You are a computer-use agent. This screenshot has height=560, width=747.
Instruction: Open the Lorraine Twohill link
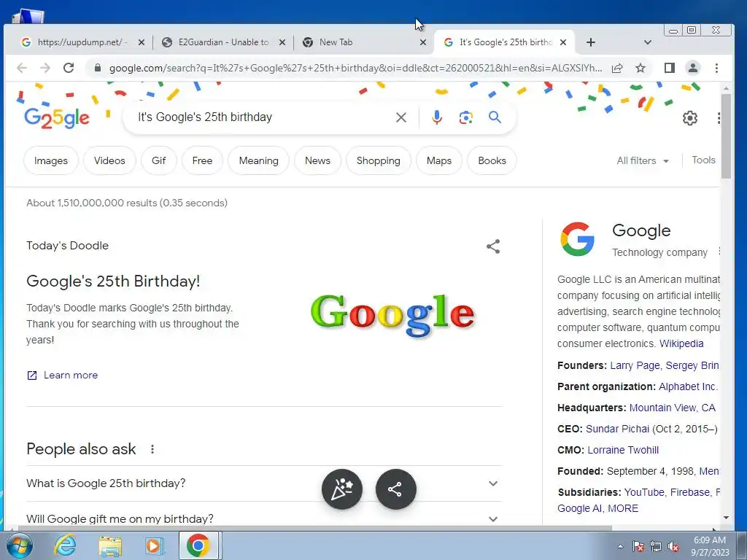point(623,450)
